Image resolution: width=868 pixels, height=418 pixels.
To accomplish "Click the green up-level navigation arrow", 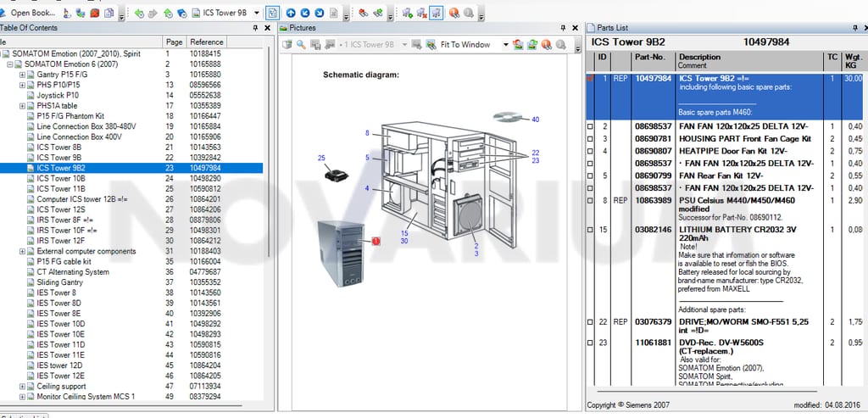I will (169, 13).
